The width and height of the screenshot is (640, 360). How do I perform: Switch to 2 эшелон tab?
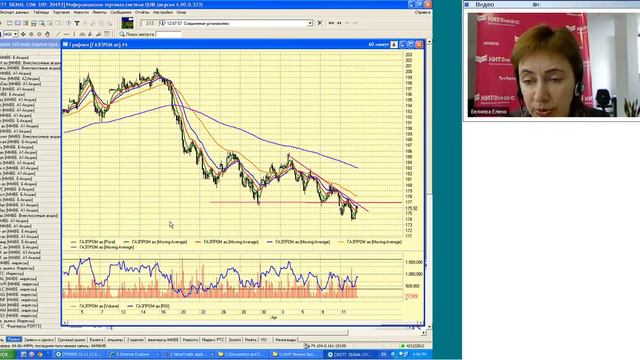[135, 340]
